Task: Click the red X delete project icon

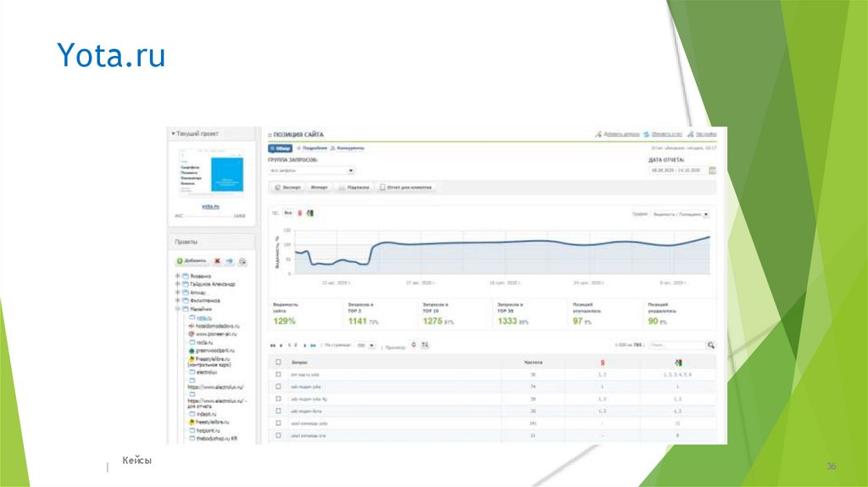Action: tap(217, 261)
